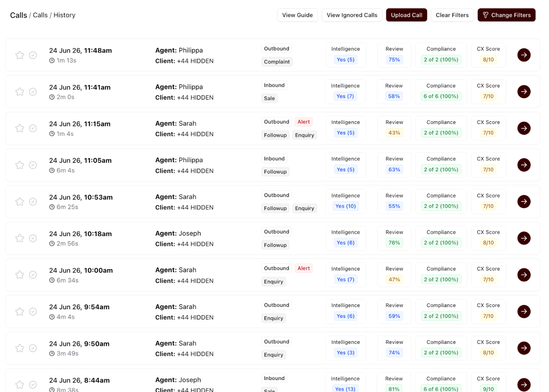
Task: Click Inbound tag on the 11:05am call
Action: tap(274, 159)
